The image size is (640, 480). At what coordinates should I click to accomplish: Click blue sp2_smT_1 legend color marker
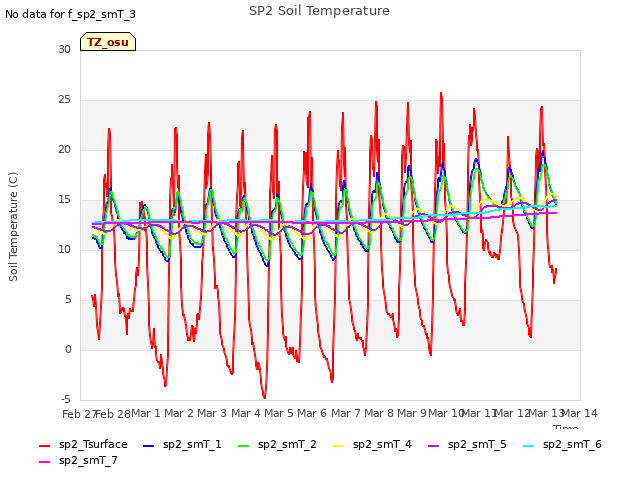pyautogui.click(x=149, y=446)
